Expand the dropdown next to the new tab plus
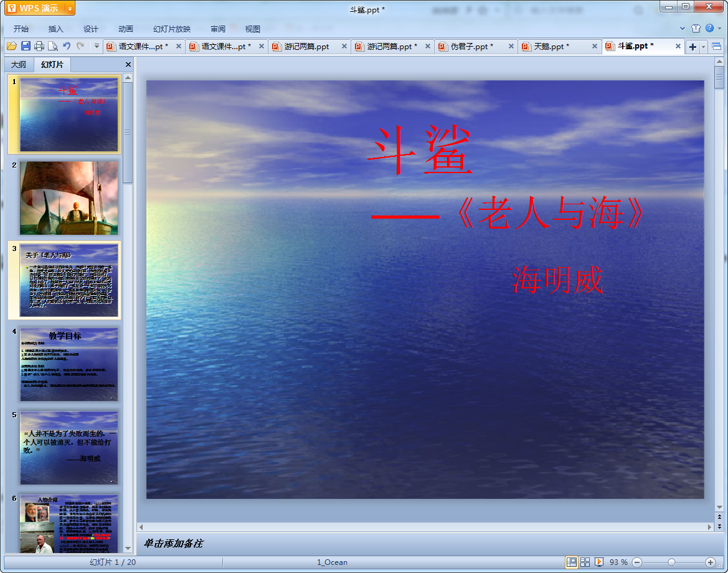The width and height of the screenshot is (728, 573). [704, 47]
